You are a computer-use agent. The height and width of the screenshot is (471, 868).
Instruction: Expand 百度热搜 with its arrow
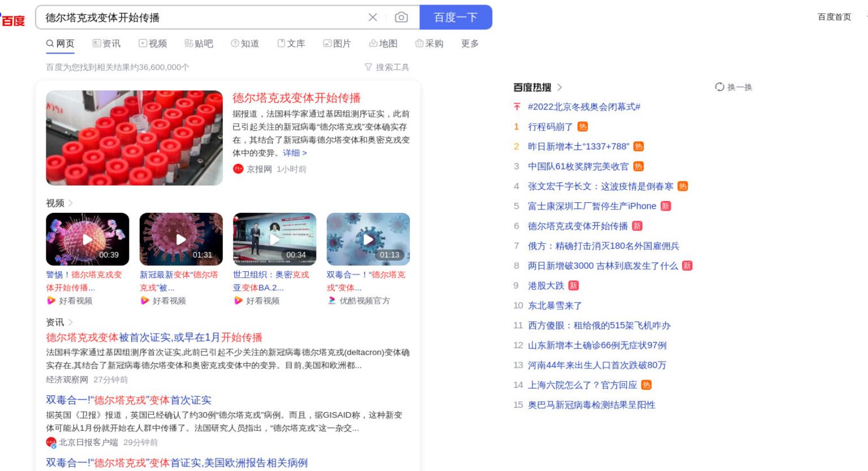[559, 87]
